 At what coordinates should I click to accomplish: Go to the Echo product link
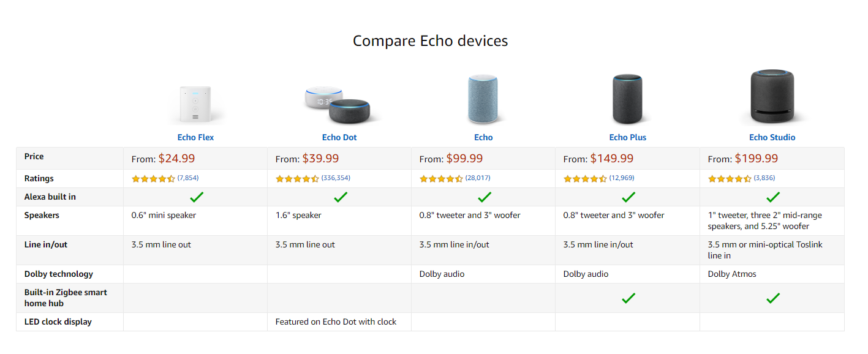483,137
